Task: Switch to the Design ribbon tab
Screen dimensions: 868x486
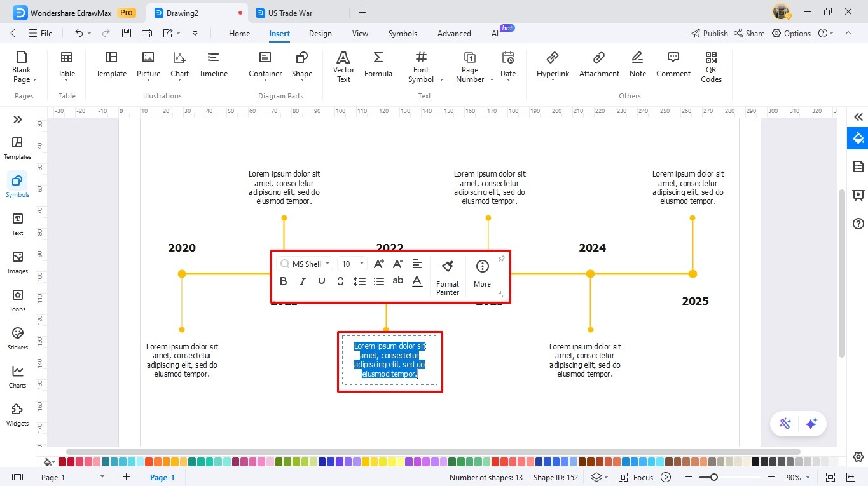Action: pyautogui.click(x=320, y=34)
